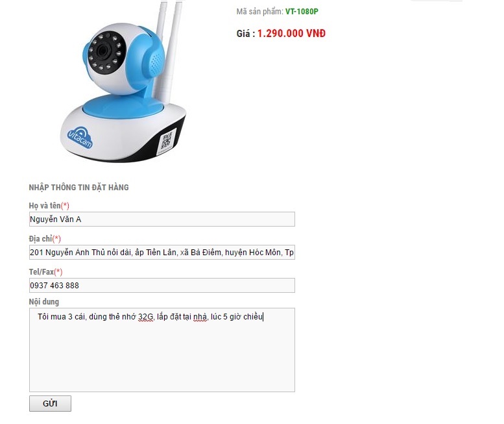The image size is (504, 424).
Task: Click the 'Mã sản phẩm' label
Action: tap(259, 12)
